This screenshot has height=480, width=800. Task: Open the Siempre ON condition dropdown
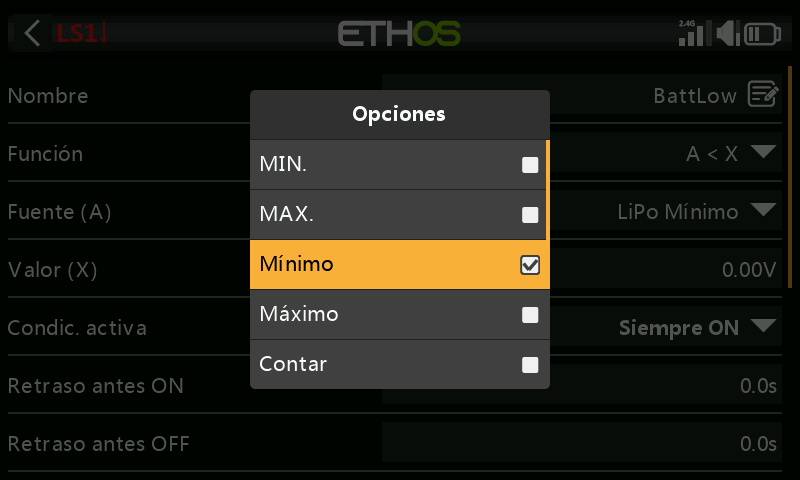(666, 327)
